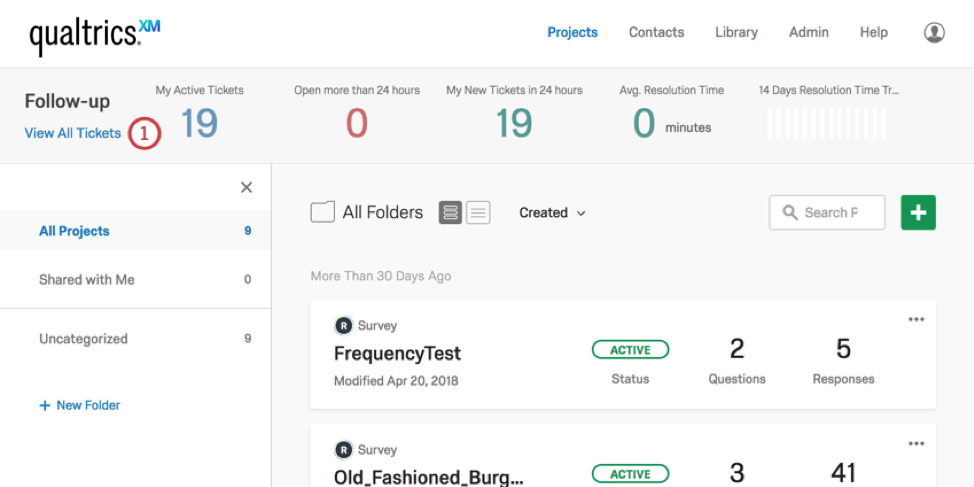The width and height of the screenshot is (974, 487).
Task: Open the Library menu item
Action: tap(736, 32)
